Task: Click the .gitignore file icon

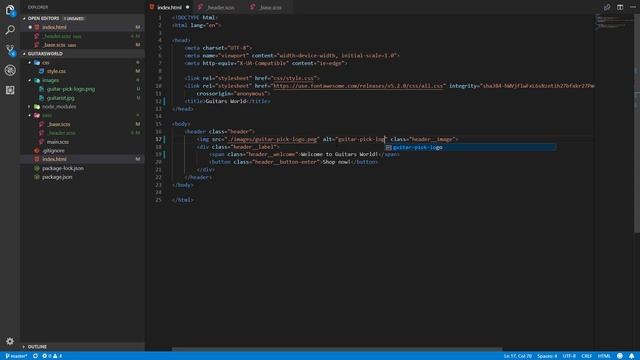Action: click(x=37, y=151)
